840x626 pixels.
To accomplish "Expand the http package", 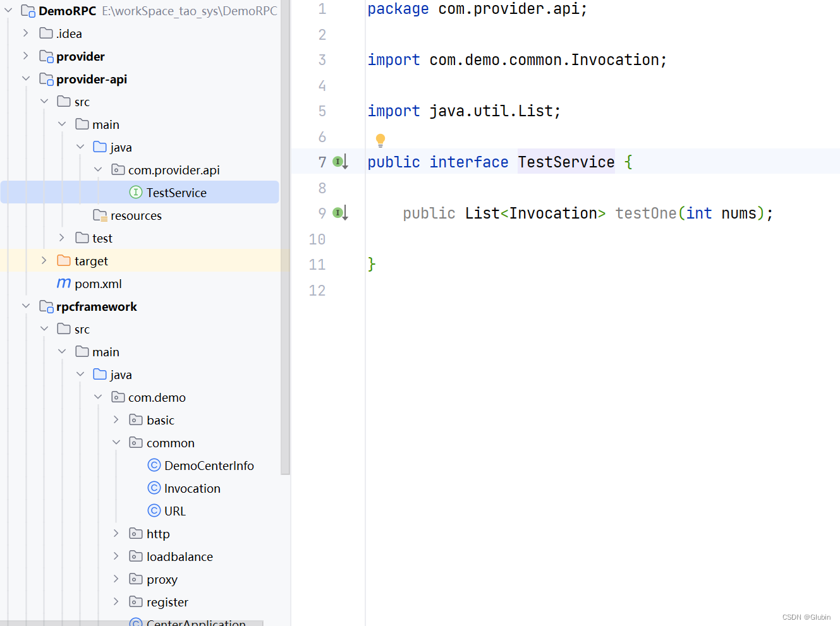I will [x=116, y=533].
